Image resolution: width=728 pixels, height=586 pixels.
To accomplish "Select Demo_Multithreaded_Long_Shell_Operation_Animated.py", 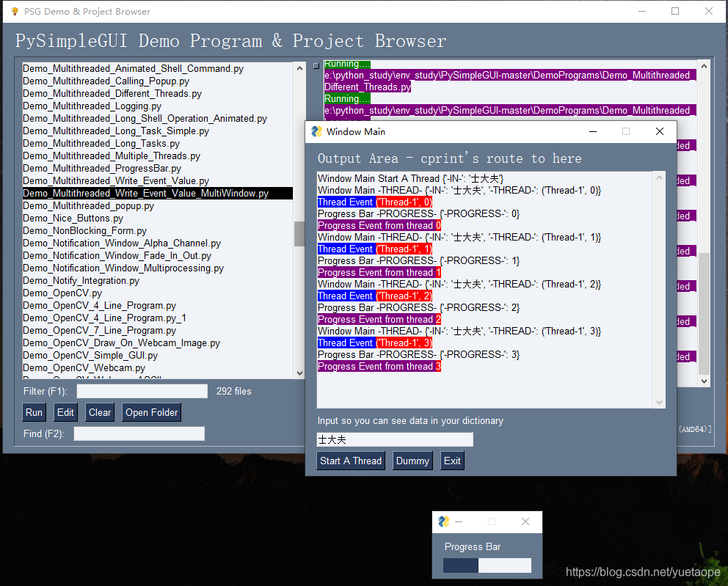I will pos(157,119).
